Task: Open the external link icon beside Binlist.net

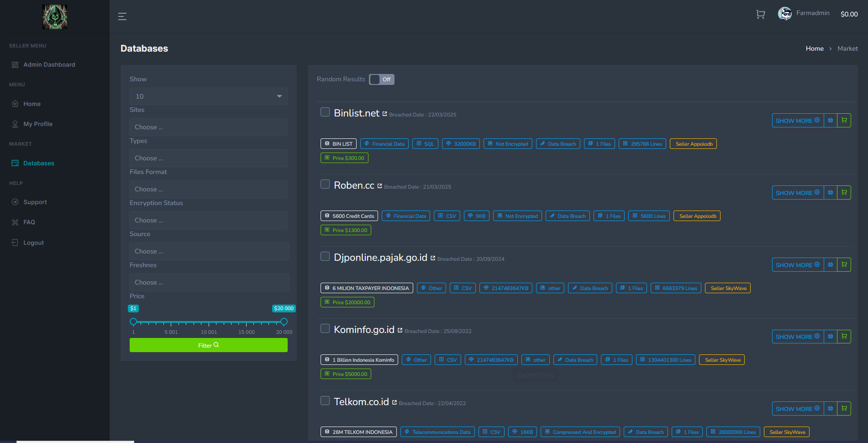Action: [x=384, y=114]
